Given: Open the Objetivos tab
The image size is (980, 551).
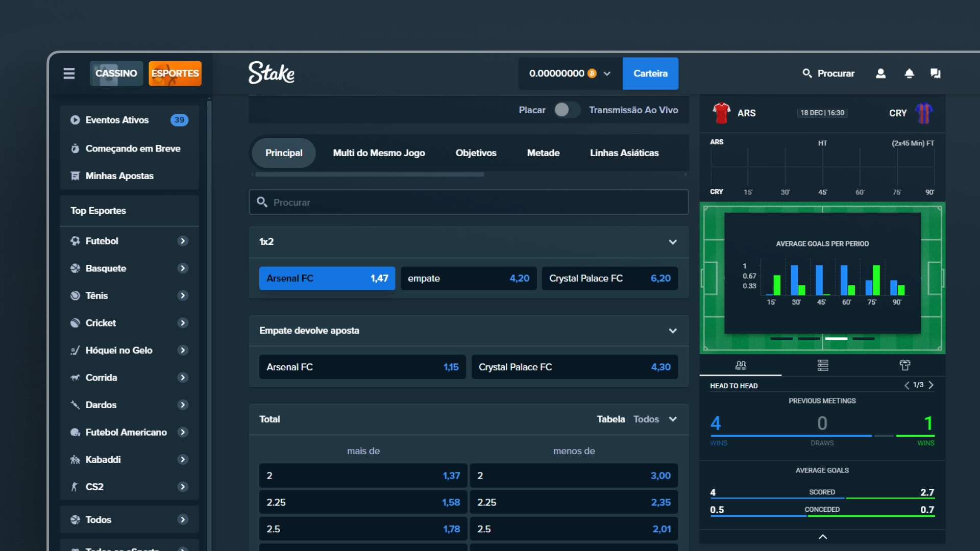Looking at the screenshot, I should [476, 153].
